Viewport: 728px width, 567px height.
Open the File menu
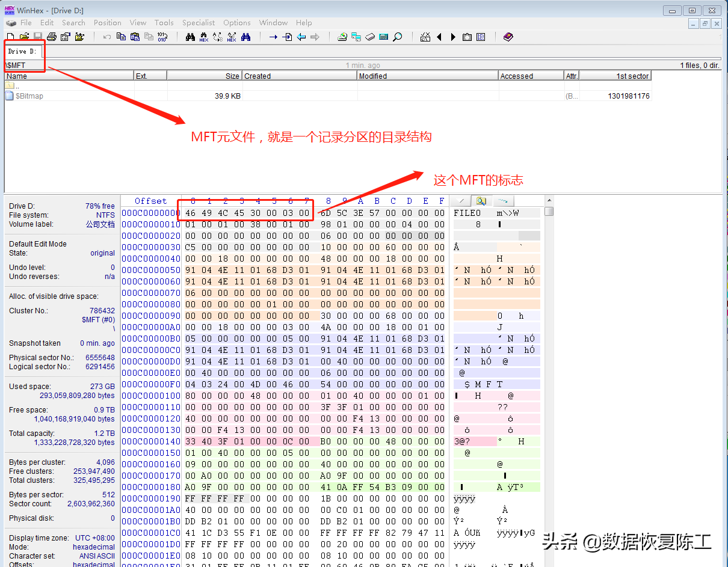[x=26, y=23]
